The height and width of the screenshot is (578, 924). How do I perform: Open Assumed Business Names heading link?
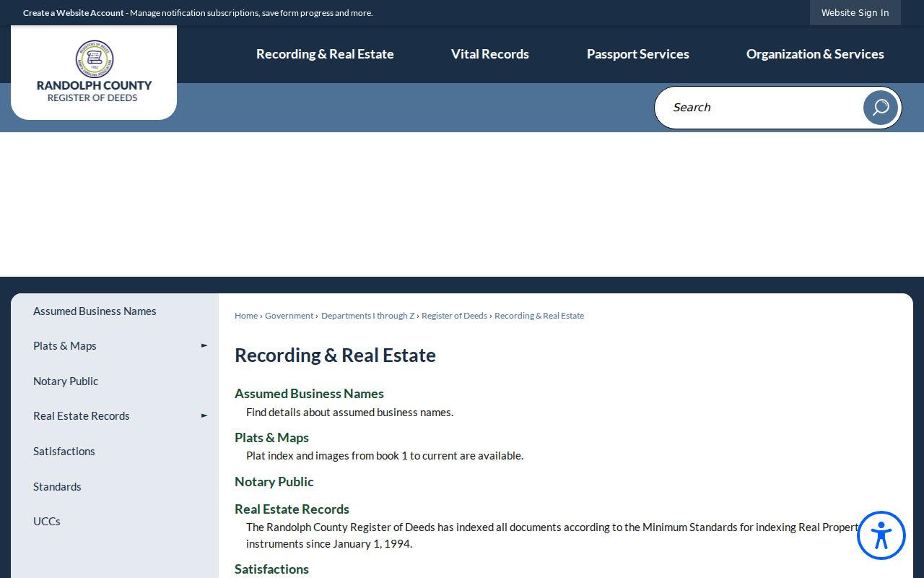[309, 394]
